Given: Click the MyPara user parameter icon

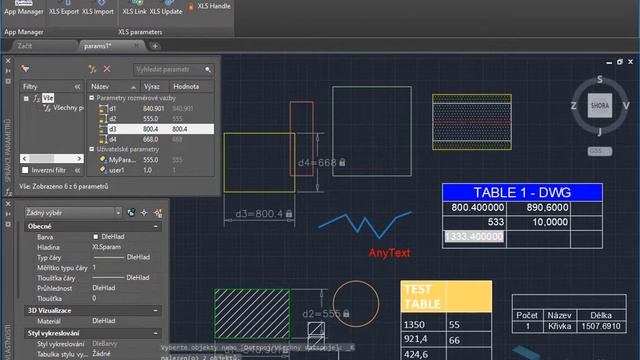Looking at the screenshot, I should tap(103, 160).
